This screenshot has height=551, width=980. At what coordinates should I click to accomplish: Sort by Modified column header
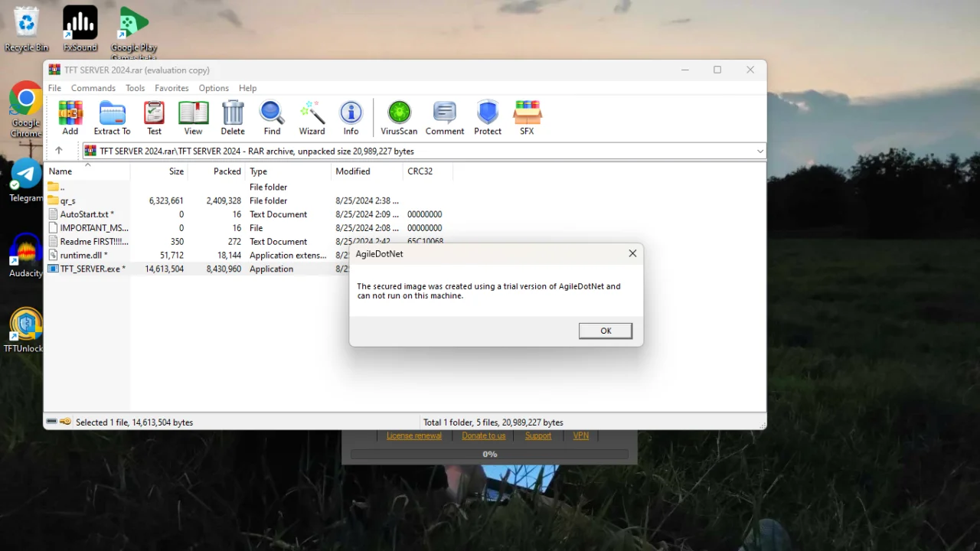[367, 171]
